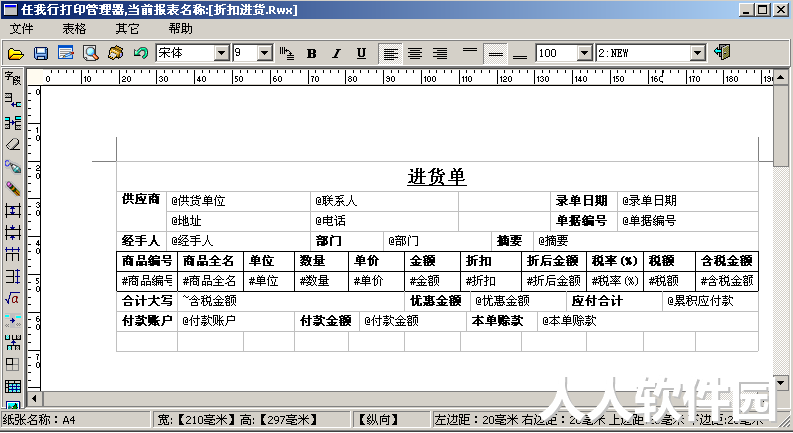
Task: Click the merge columns tool icon
Action: point(13,342)
